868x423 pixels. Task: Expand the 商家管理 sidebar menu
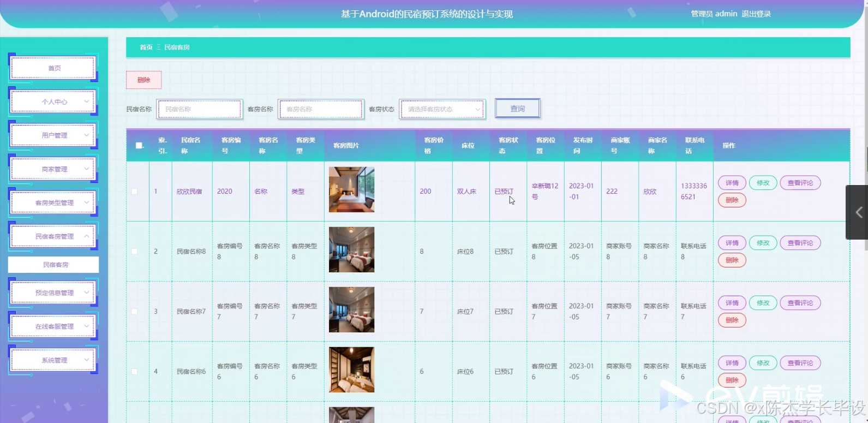(53, 169)
